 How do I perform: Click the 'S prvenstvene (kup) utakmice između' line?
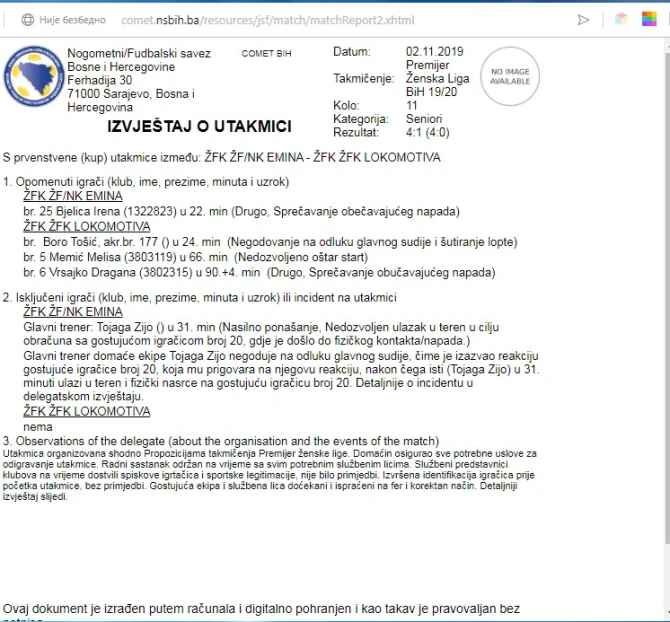(222, 158)
